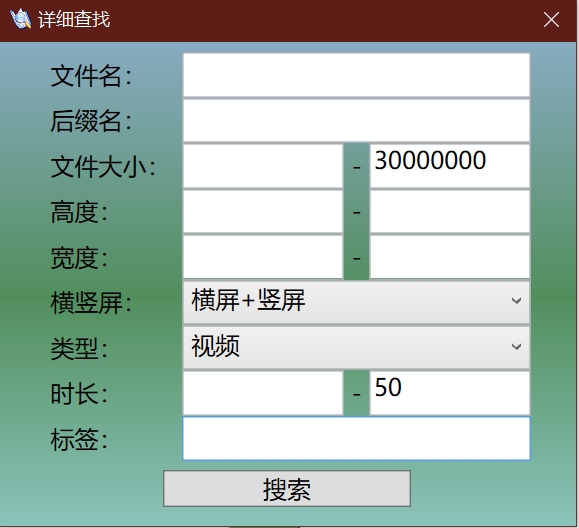
Task: Click the 搜索 button
Action: coord(287,488)
